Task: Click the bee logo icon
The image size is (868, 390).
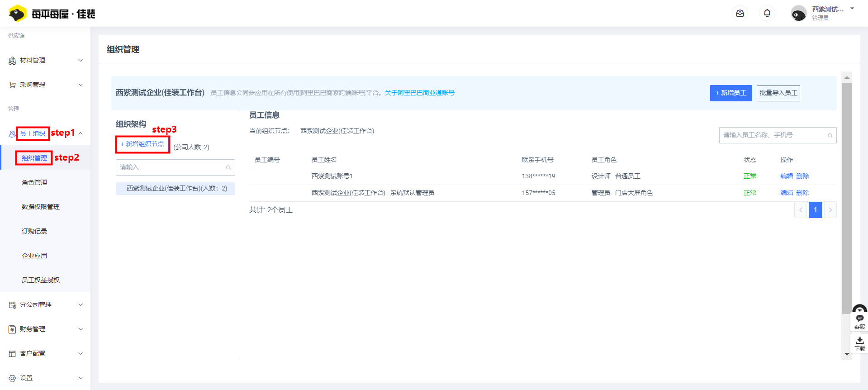Action: point(18,14)
